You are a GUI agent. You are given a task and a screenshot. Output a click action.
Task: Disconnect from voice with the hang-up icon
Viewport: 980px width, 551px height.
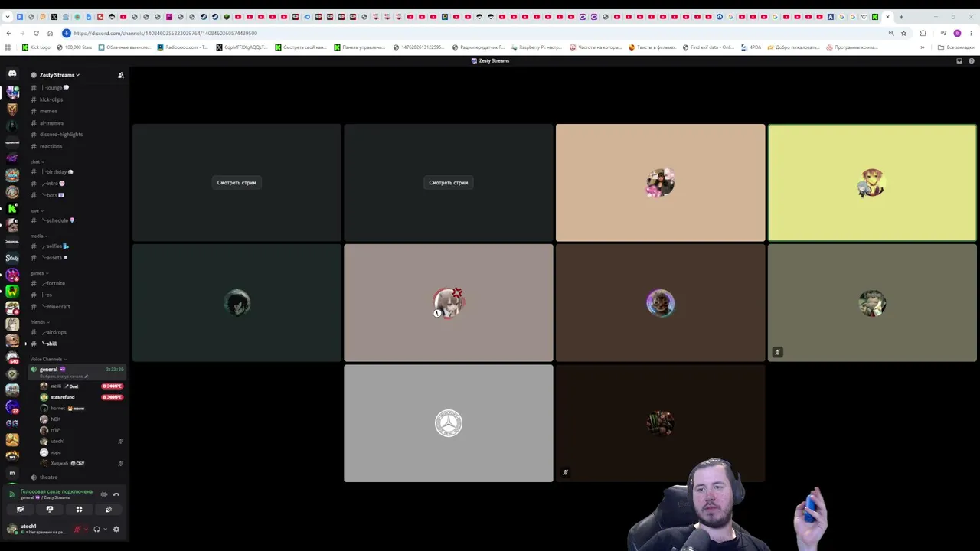tap(116, 494)
